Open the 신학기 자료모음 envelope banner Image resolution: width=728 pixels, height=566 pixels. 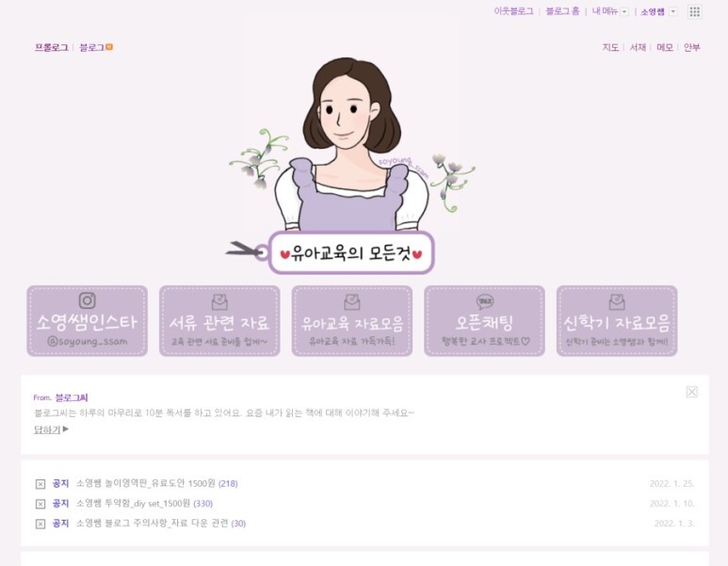click(x=617, y=321)
